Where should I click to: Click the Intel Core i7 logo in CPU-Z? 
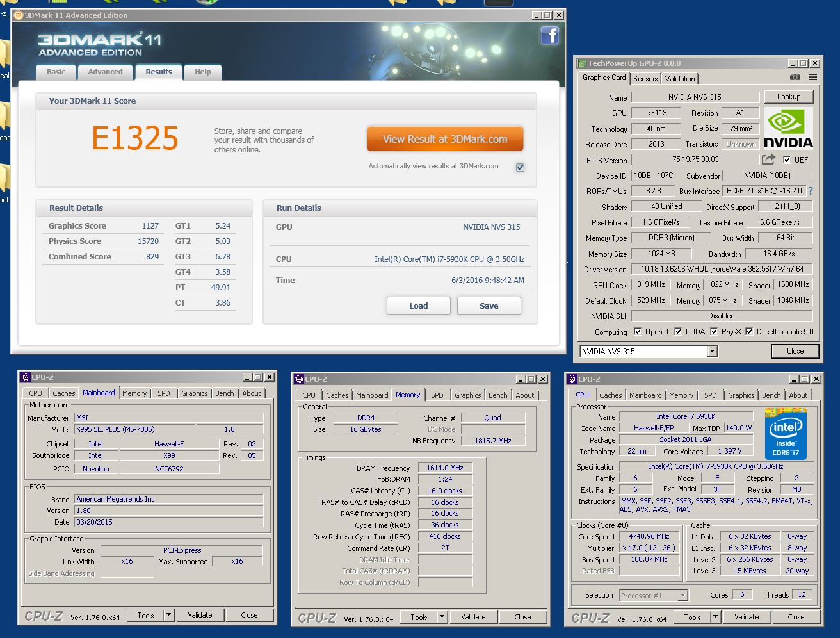click(x=786, y=433)
